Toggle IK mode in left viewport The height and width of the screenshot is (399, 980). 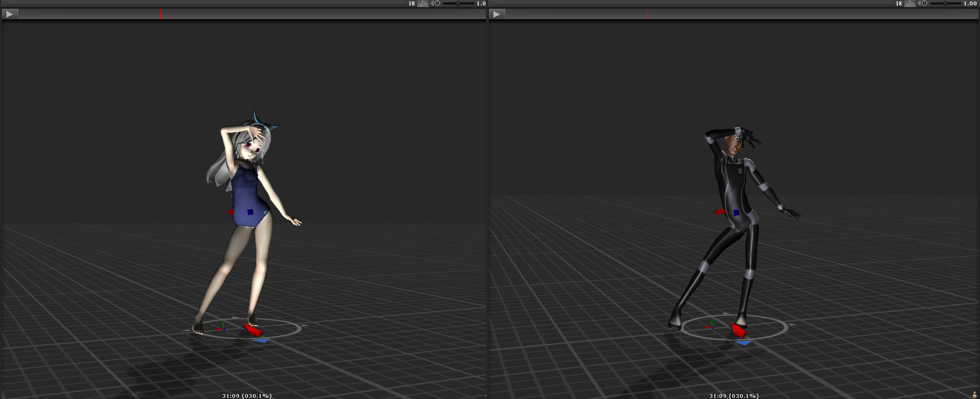(412, 3)
